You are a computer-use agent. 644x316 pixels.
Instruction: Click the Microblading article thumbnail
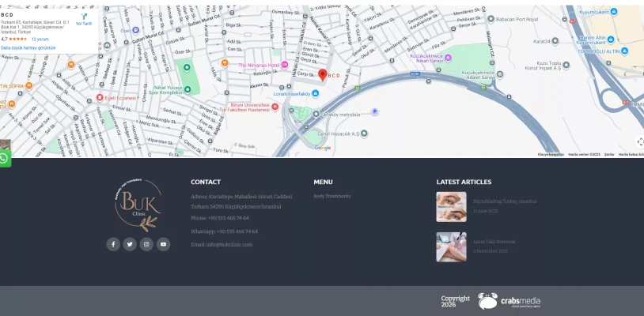pos(451,206)
